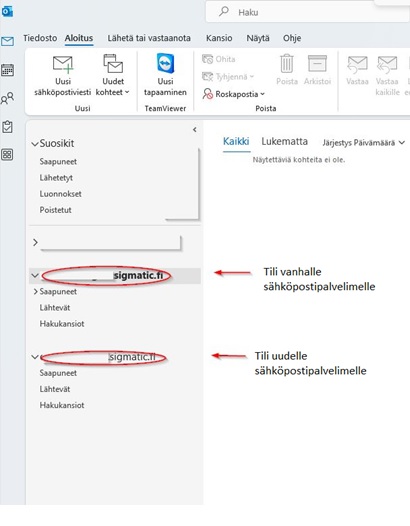This screenshot has height=526, width=410.
Task: Click the Vastaa reply icon
Action: (357, 64)
